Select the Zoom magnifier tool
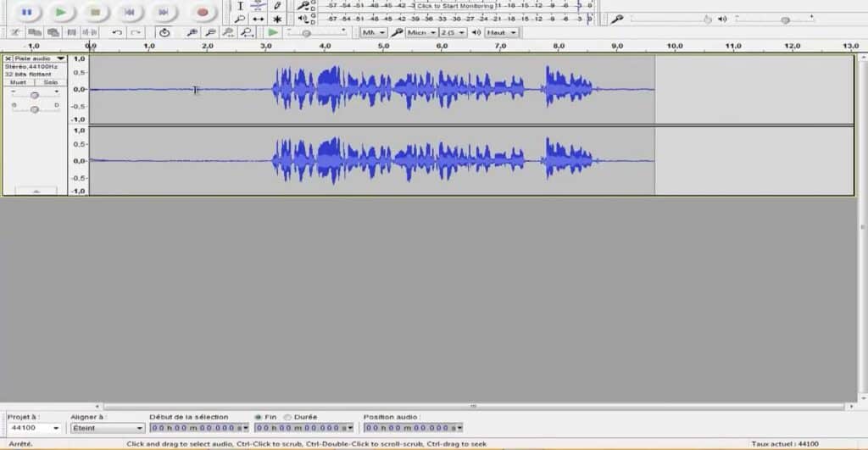Viewport: 868px width, 450px height. point(240,19)
